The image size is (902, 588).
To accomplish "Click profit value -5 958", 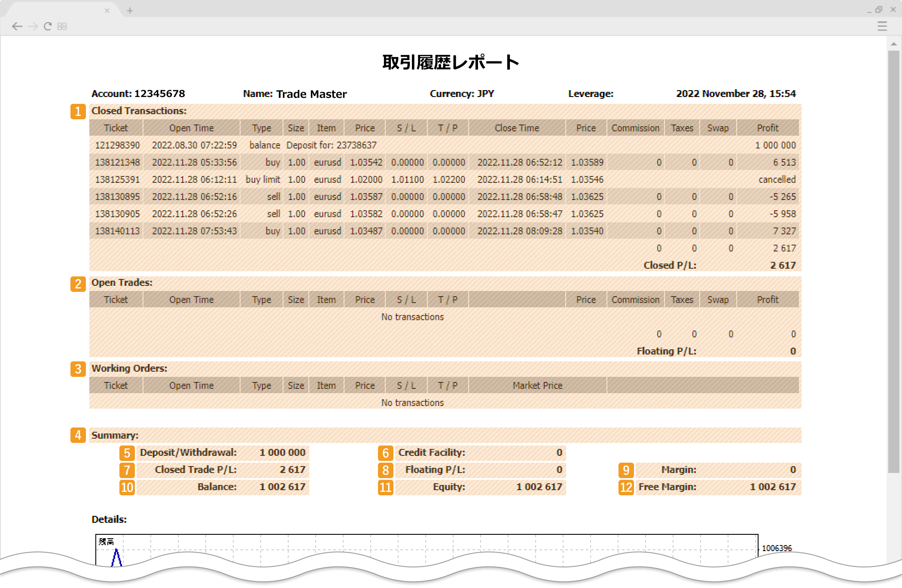I will tap(783, 214).
